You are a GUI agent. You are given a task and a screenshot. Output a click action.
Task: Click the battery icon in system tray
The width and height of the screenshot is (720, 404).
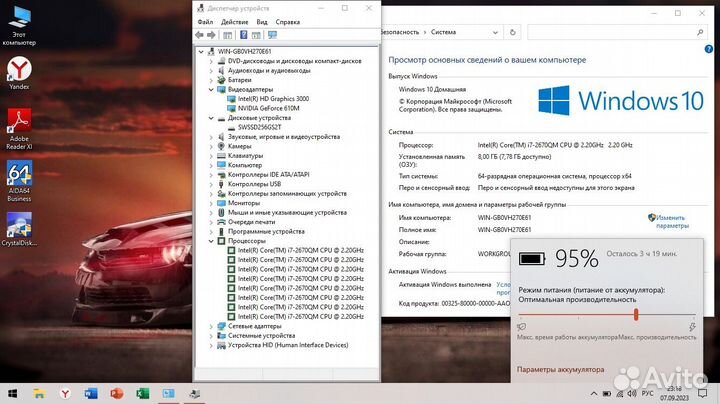pos(607,393)
